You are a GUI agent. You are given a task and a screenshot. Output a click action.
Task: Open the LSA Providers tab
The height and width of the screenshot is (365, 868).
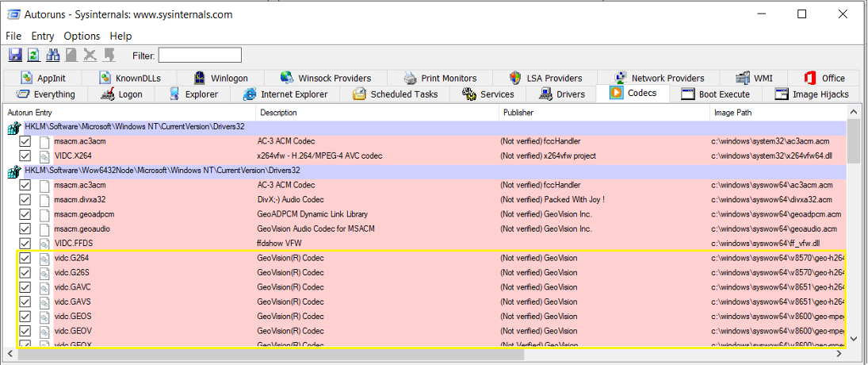545,78
